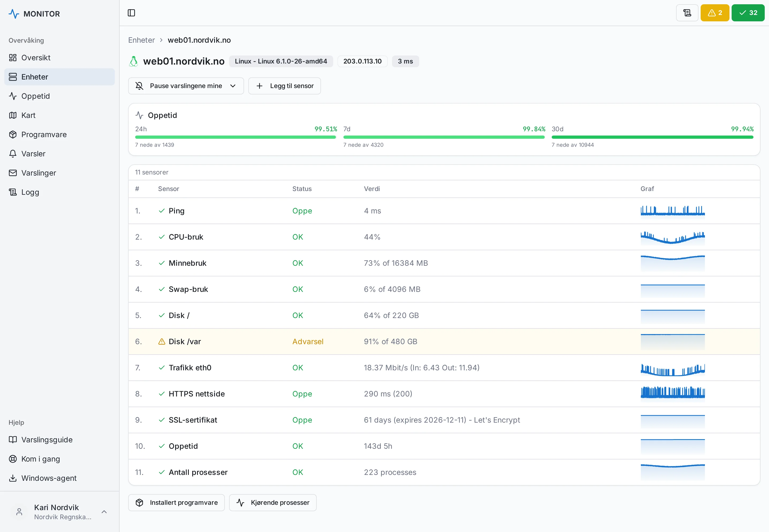Click the yellow warning badge showing 2
Image resolution: width=769 pixels, height=532 pixels.
point(715,13)
